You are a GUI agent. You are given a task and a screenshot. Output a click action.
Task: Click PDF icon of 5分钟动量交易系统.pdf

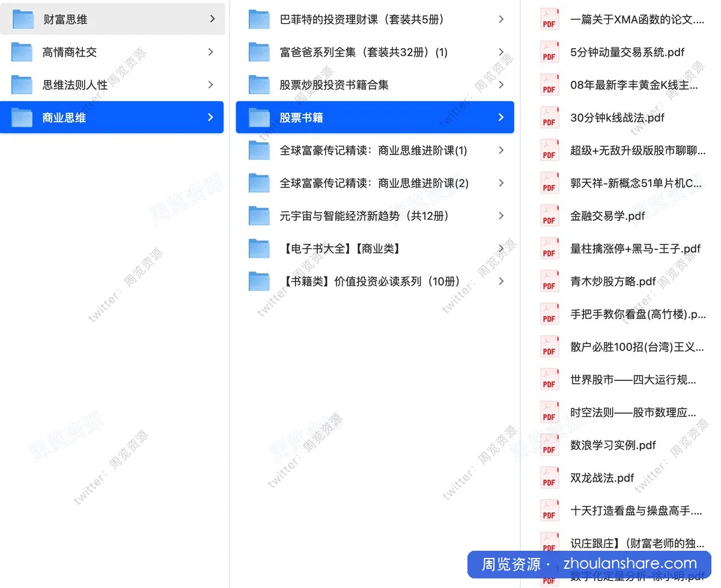point(549,52)
